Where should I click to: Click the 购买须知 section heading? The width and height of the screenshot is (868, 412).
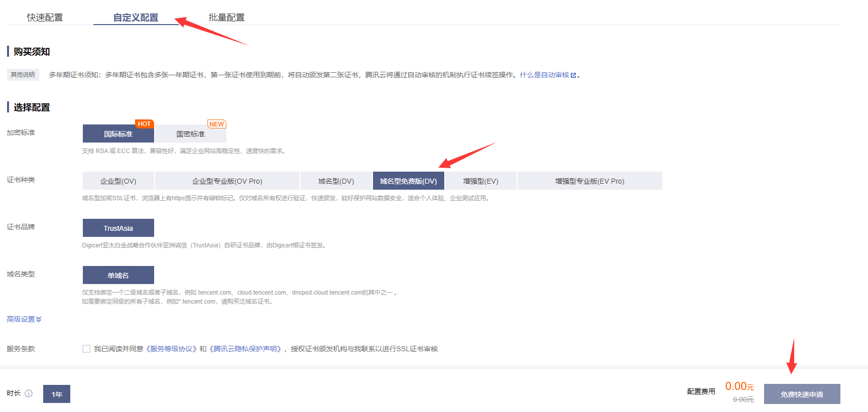point(32,52)
